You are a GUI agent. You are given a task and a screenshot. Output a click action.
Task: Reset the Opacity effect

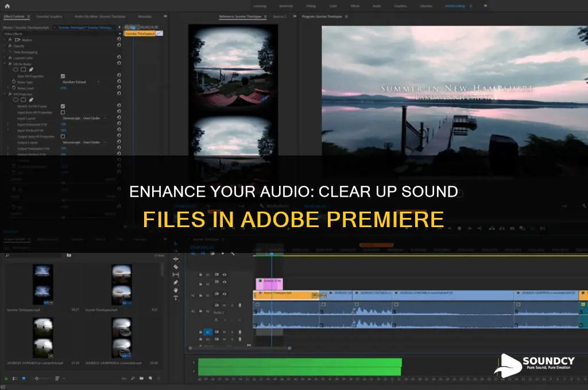point(119,45)
